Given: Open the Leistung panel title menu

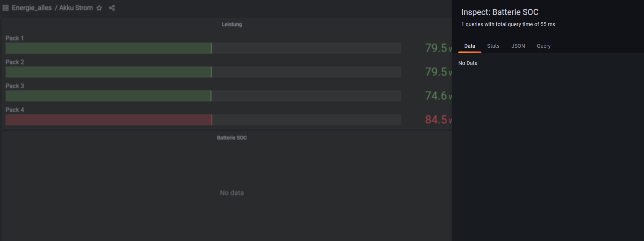Looking at the screenshot, I should 232,24.
